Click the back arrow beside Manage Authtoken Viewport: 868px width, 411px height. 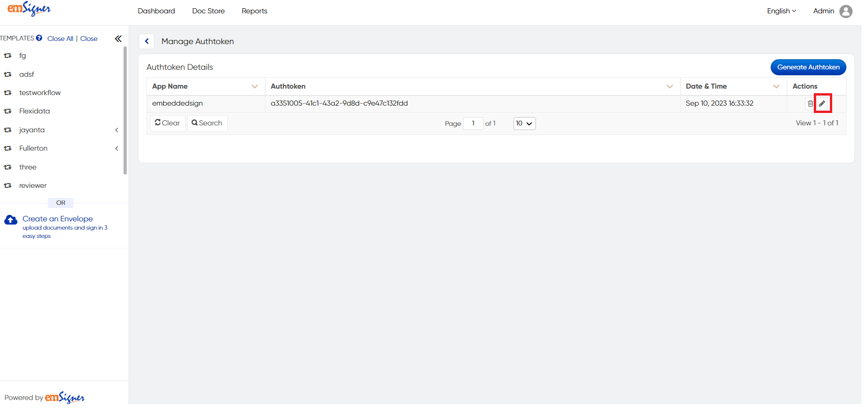[147, 41]
